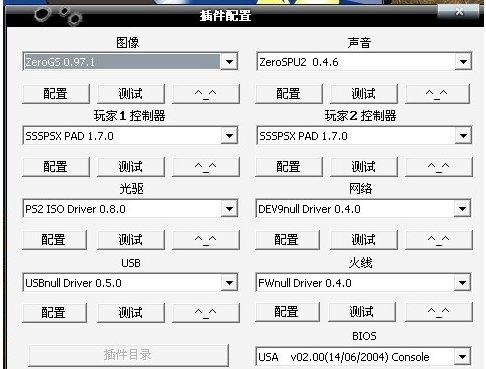Click the ^_^ button under 光驱
The image size is (486, 369).
[206, 240]
